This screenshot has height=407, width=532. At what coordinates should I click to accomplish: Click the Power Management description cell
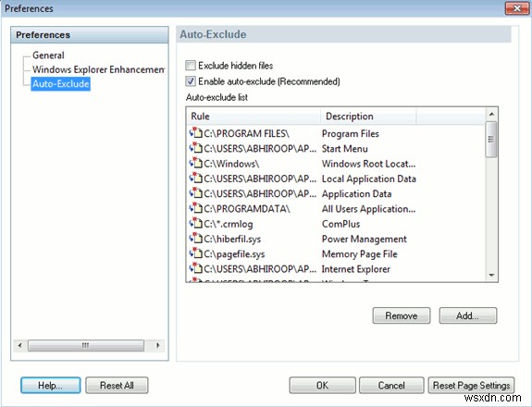pos(364,239)
